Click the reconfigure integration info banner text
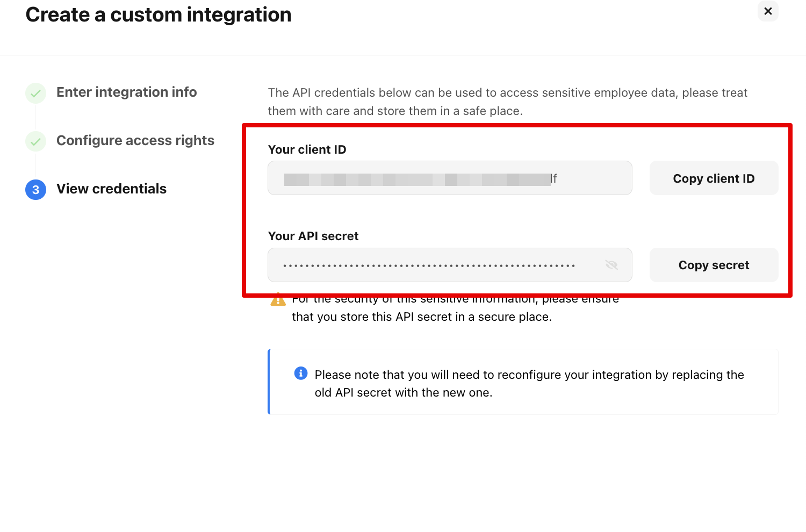Image resolution: width=806 pixels, height=532 pixels. point(529,383)
